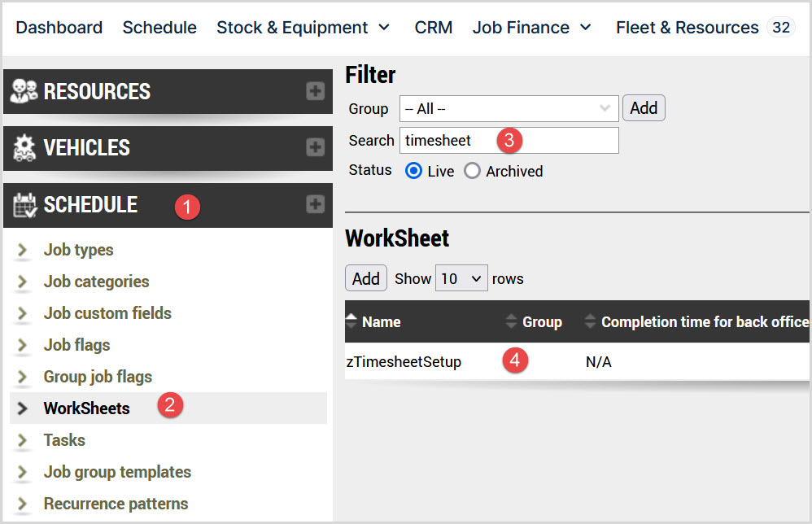
Task: Expand Vehicles section with plus icon
Action: click(315, 148)
